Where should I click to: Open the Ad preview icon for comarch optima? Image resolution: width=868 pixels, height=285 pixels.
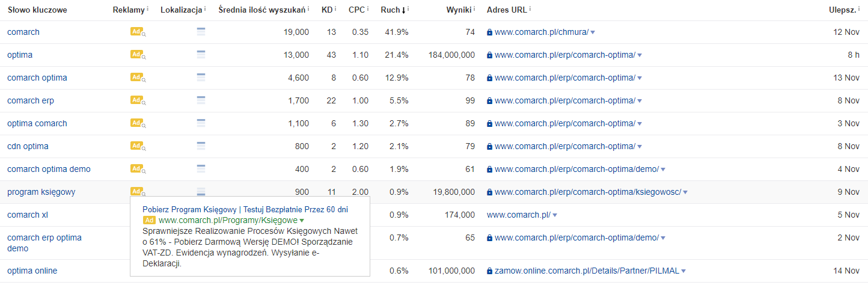click(x=138, y=78)
